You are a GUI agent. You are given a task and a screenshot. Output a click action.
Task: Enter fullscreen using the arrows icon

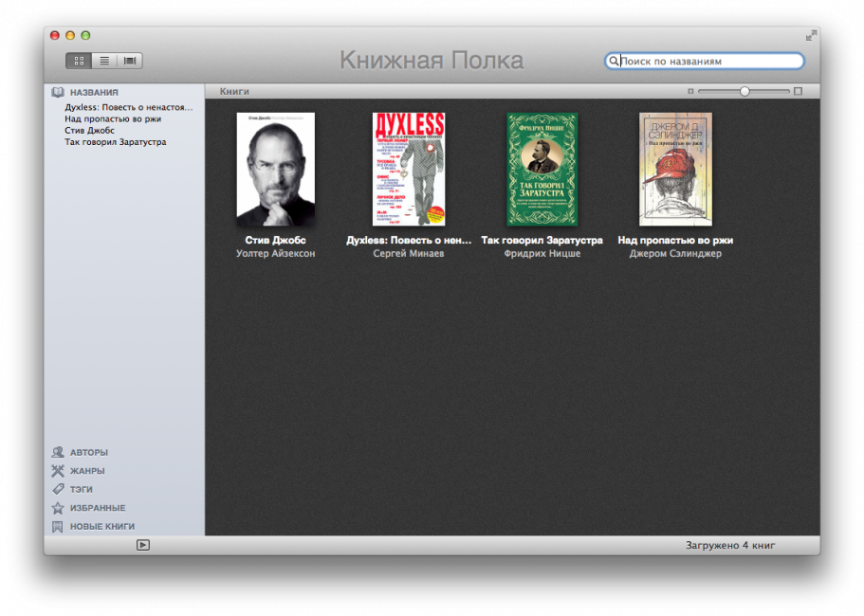pyautogui.click(x=811, y=35)
